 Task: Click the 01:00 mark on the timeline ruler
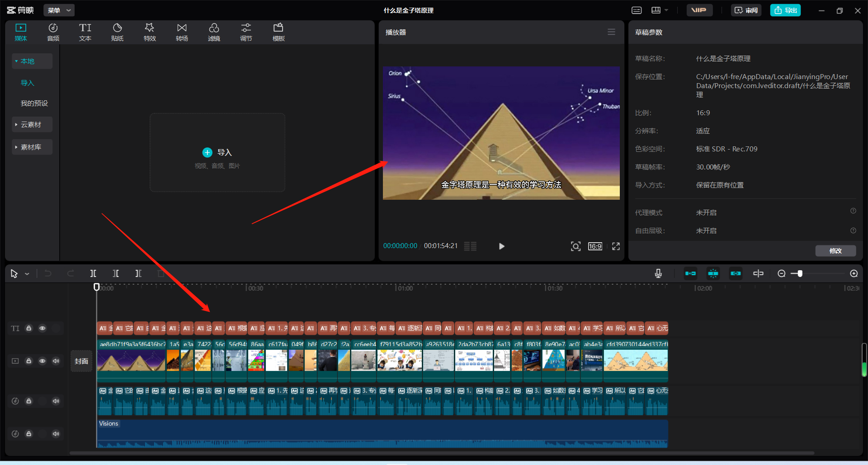[405, 288]
